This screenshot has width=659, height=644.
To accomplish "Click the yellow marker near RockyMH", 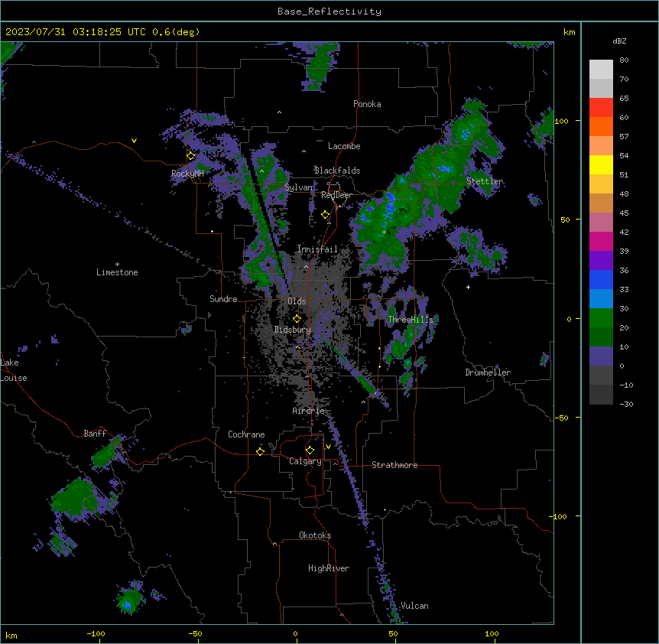I will click(x=191, y=156).
